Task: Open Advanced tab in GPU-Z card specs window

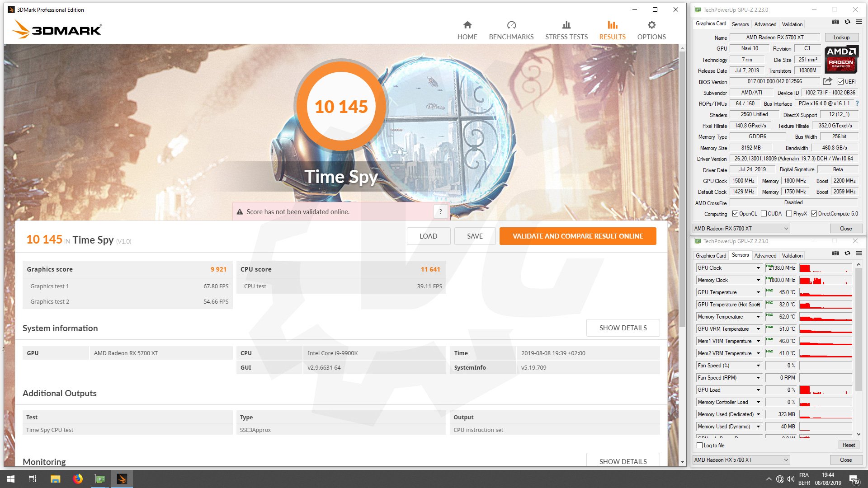Action: [x=765, y=24]
